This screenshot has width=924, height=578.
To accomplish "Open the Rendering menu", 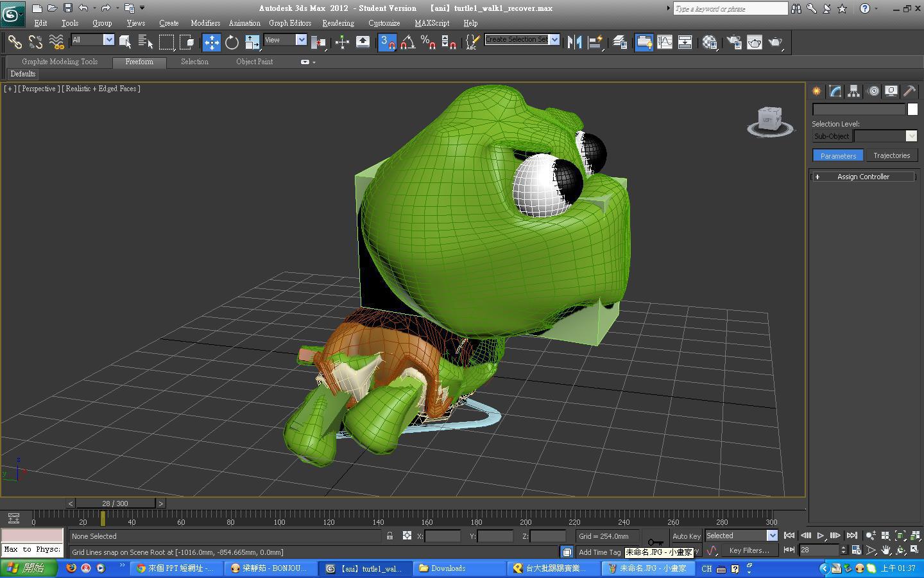I will [338, 23].
